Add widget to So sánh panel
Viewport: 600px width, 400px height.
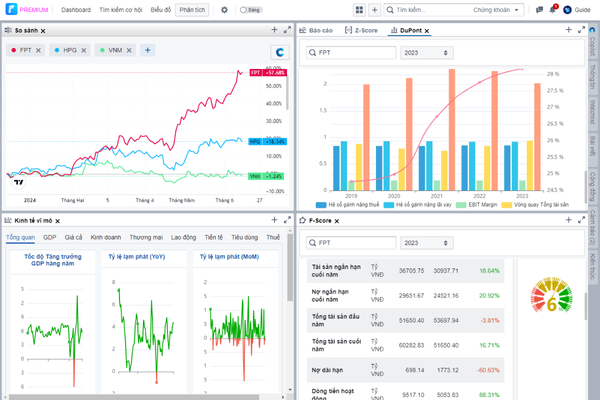pyautogui.click(x=274, y=29)
